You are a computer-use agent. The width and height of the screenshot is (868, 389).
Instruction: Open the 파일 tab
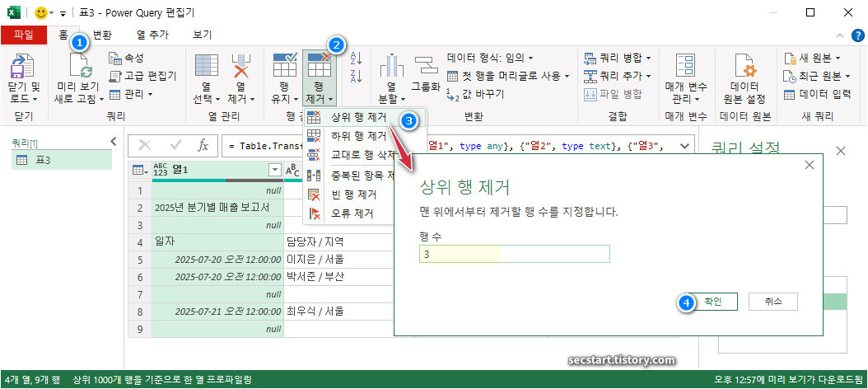tap(24, 35)
